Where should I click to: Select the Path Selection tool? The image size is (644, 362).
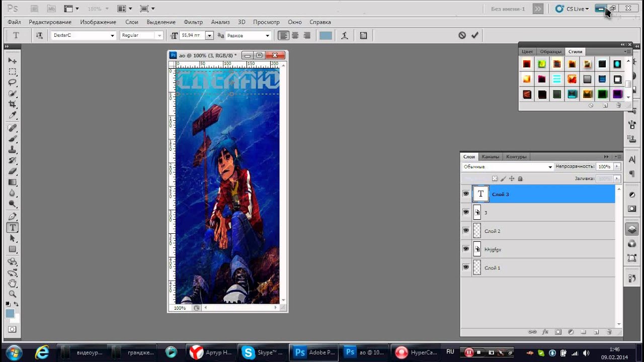coord(13,239)
